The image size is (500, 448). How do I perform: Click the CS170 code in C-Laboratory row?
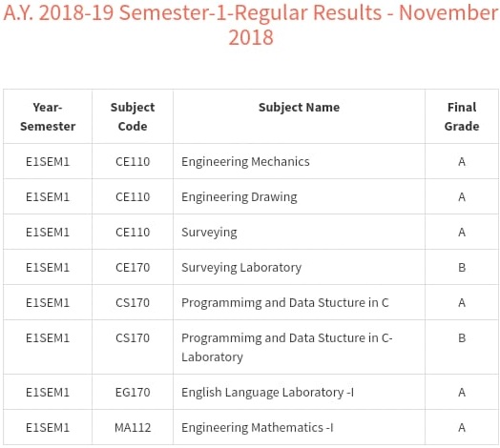(x=133, y=337)
